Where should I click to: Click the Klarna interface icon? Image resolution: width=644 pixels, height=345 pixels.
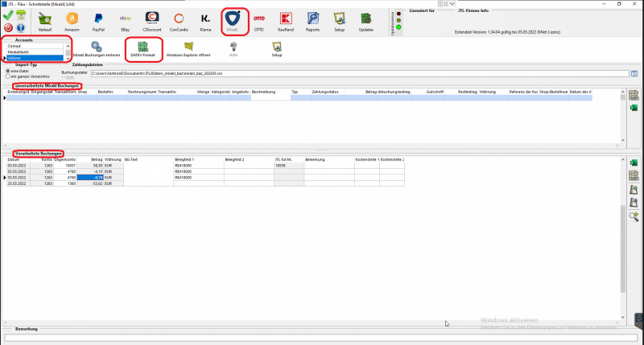tap(206, 20)
